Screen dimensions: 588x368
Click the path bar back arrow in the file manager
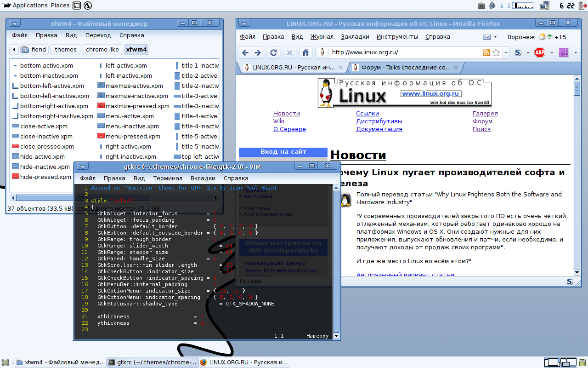(14, 50)
